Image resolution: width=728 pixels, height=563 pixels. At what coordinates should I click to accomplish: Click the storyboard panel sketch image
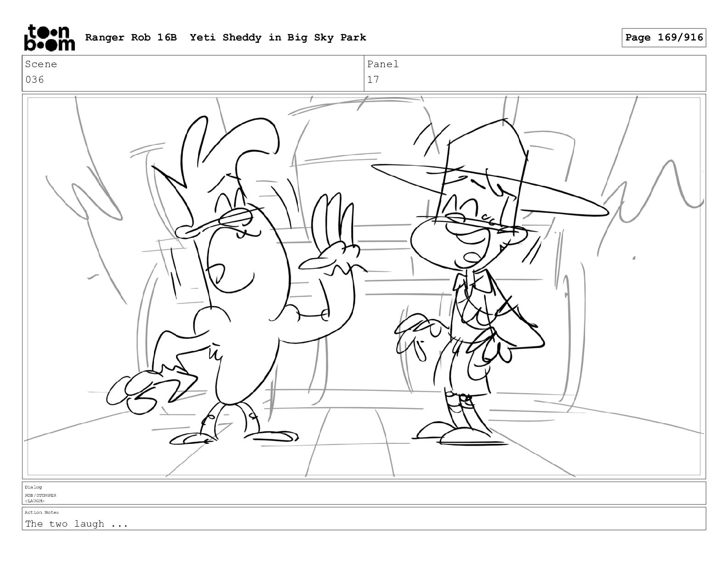click(x=364, y=286)
